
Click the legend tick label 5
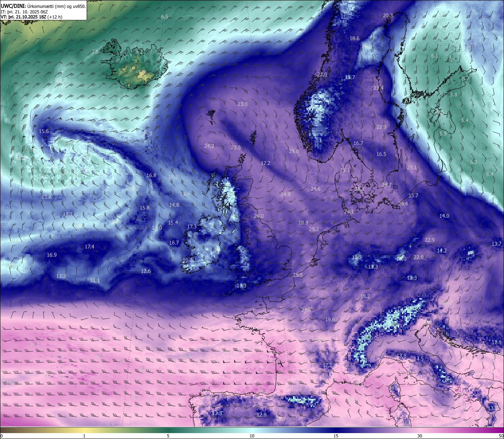tap(168, 436)
